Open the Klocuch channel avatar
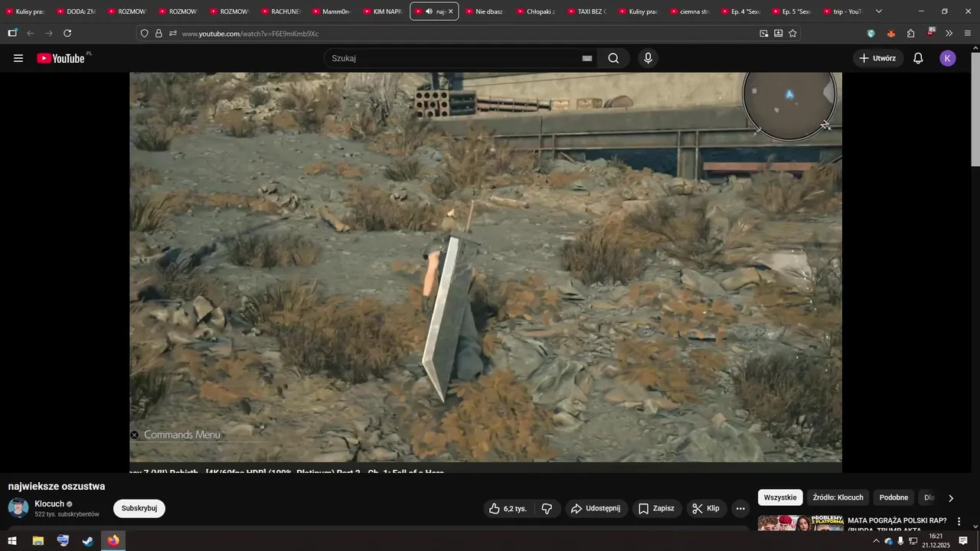Screen dimensions: 980x551 point(18,508)
